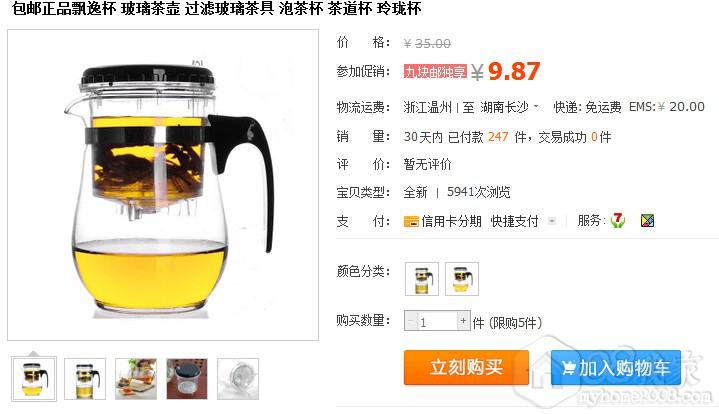Image resolution: width=719 pixels, height=414 pixels.
Task: Expand the 快捷支付 payment options arrow
Action: click(552, 221)
